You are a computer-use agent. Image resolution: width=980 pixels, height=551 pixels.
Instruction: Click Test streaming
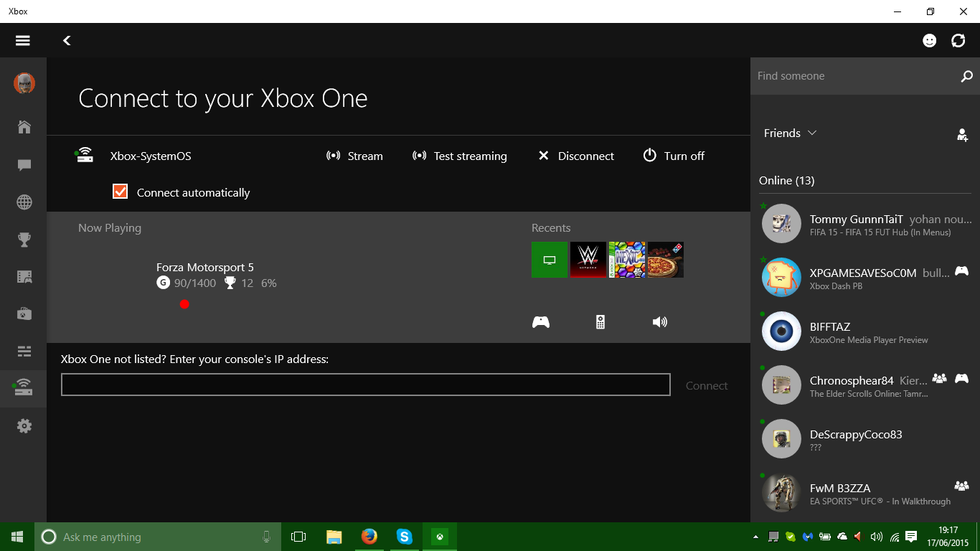(x=460, y=156)
